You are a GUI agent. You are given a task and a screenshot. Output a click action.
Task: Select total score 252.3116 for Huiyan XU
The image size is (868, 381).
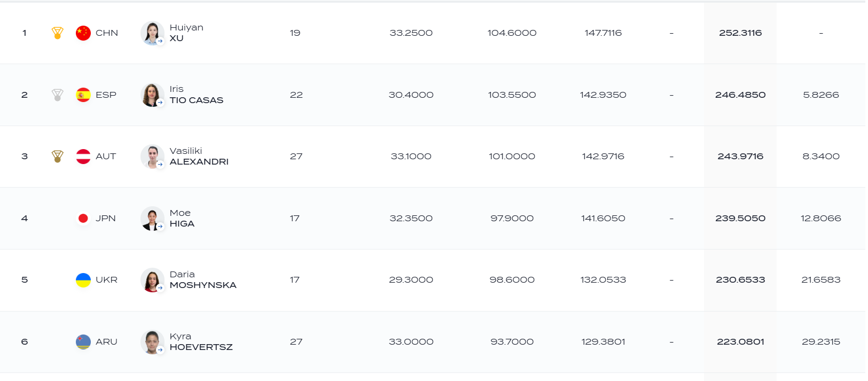740,33
